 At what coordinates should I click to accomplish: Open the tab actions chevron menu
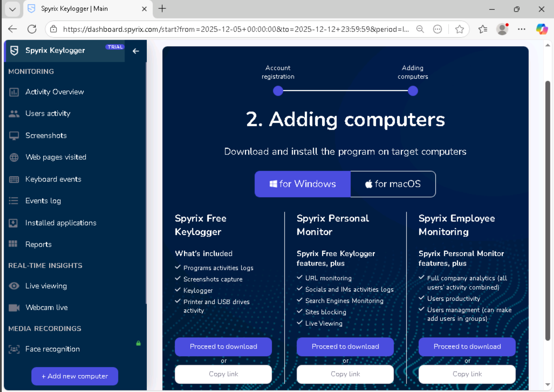tap(13, 9)
